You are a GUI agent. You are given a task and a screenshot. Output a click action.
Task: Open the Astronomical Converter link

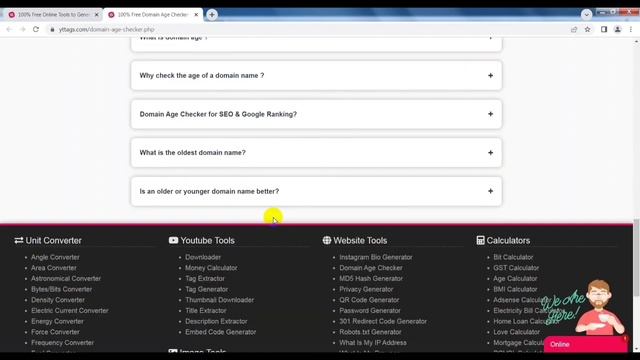[x=66, y=278]
